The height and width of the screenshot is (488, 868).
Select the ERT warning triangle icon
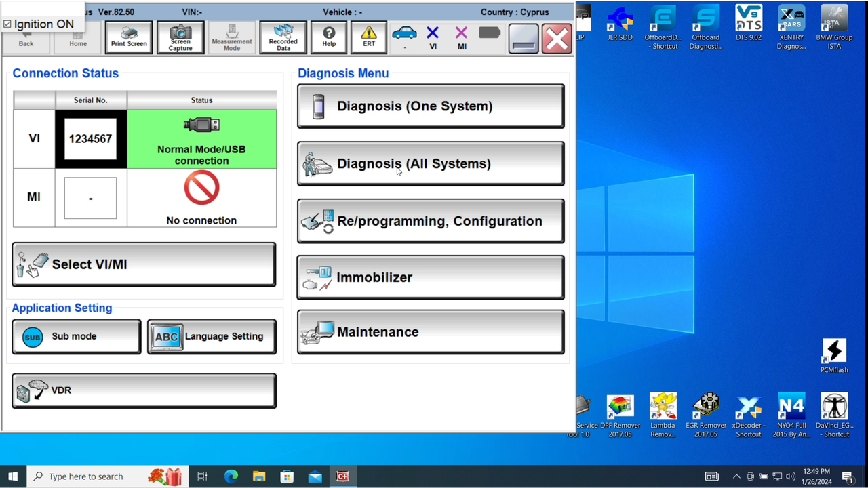coord(368,37)
